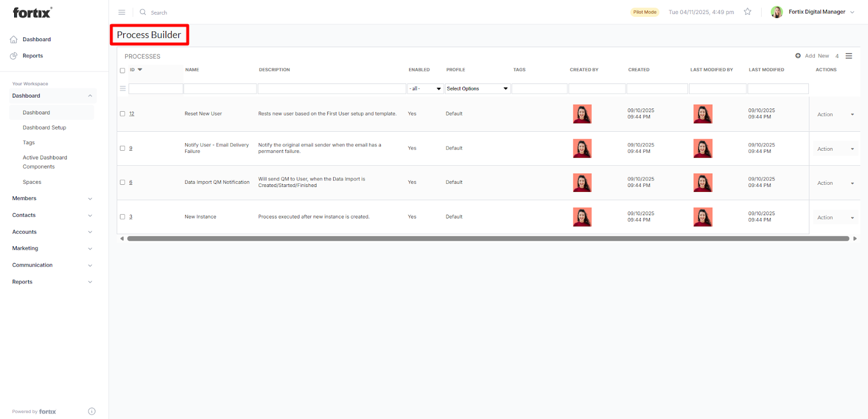The image size is (868, 419).
Task: Click the Name column filter field
Action: point(220,88)
